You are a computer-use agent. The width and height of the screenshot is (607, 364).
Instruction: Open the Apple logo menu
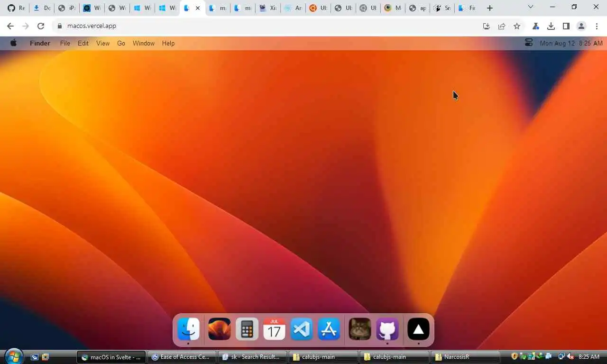13,43
